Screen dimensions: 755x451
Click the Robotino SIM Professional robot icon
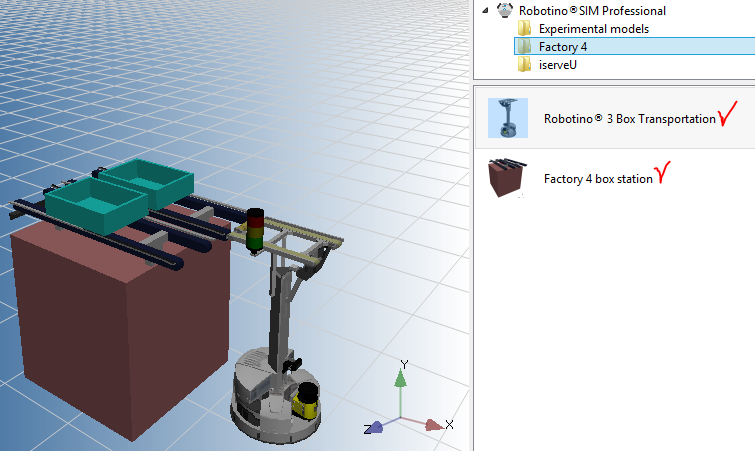pos(505,10)
